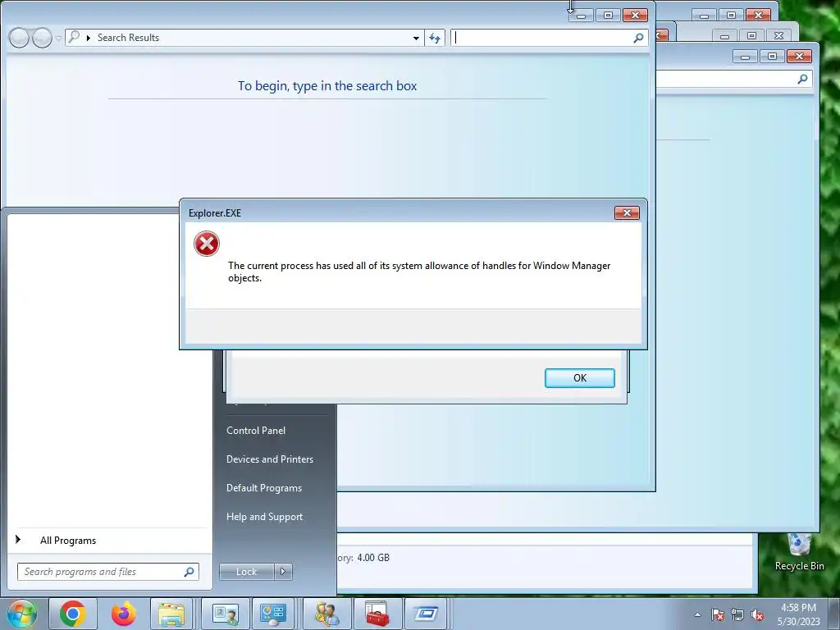
Task: Select the Recycle Bin desktop icon
Action: tap(799, 552)
